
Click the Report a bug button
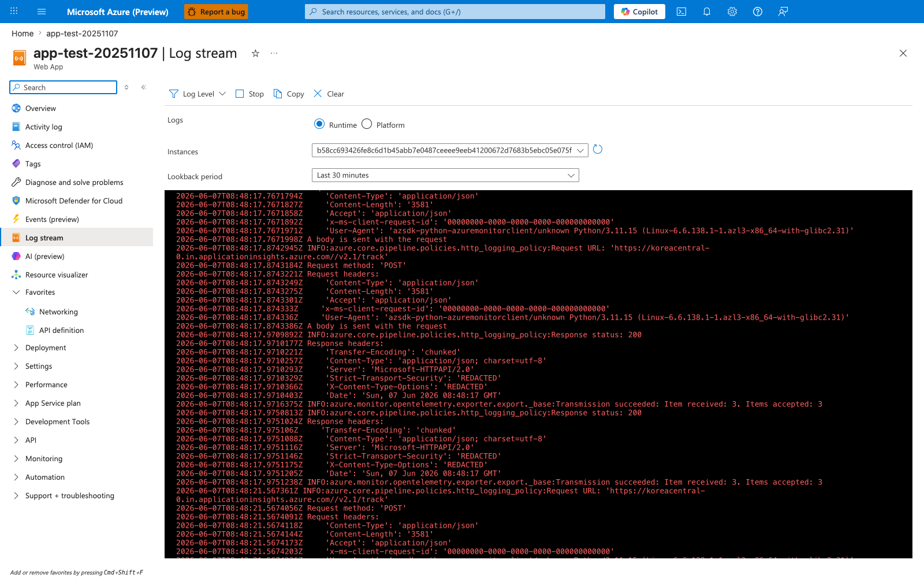coord(216,12)
